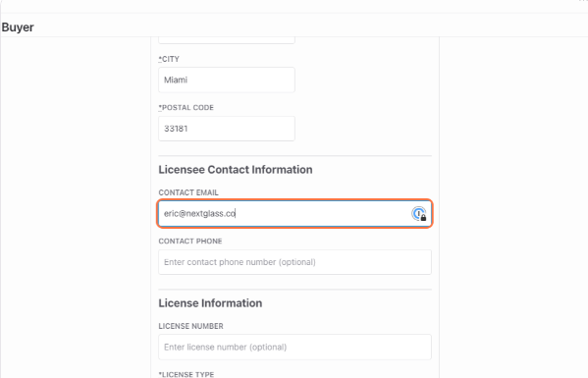Screen dimensions: 588x378
Task: Click the CONTACT PHONE label text
Action: (x=190, y=242)
